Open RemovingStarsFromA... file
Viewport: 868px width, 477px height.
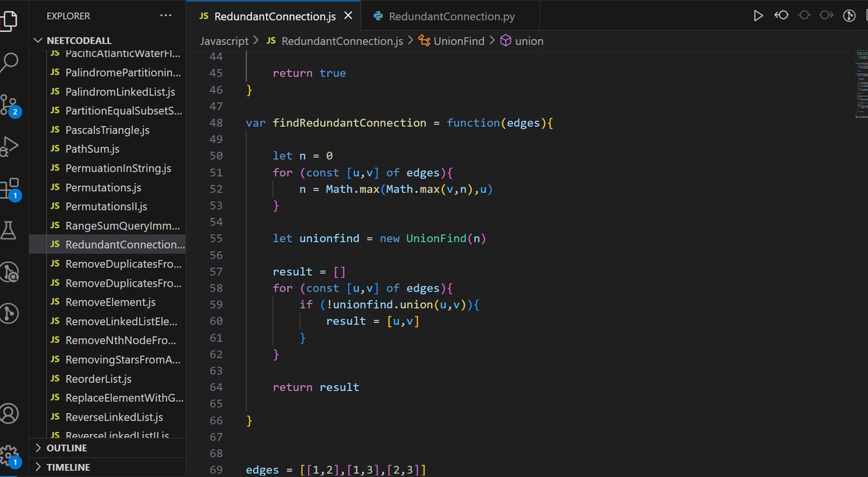point(107,359)
